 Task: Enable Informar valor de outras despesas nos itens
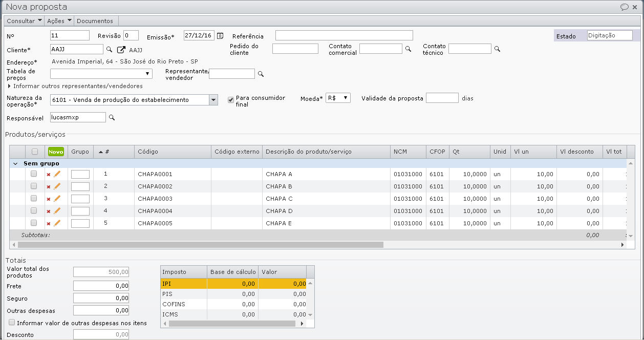pos(12,323)
